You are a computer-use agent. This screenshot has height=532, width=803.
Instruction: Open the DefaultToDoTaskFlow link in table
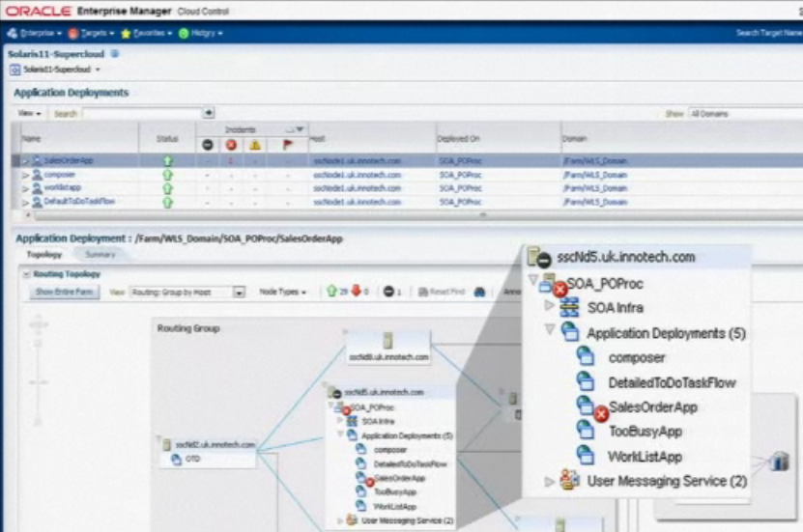[79, 201]
